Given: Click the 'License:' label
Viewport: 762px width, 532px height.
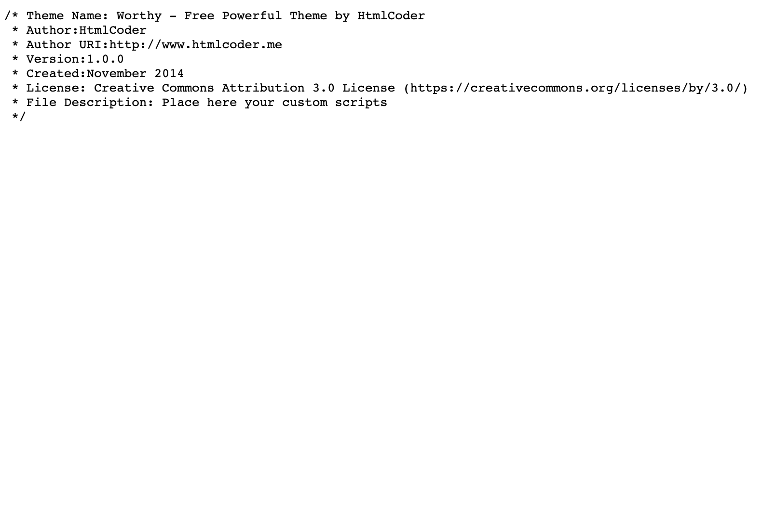Looking at the screenshot, I should [x=56, y=88].
